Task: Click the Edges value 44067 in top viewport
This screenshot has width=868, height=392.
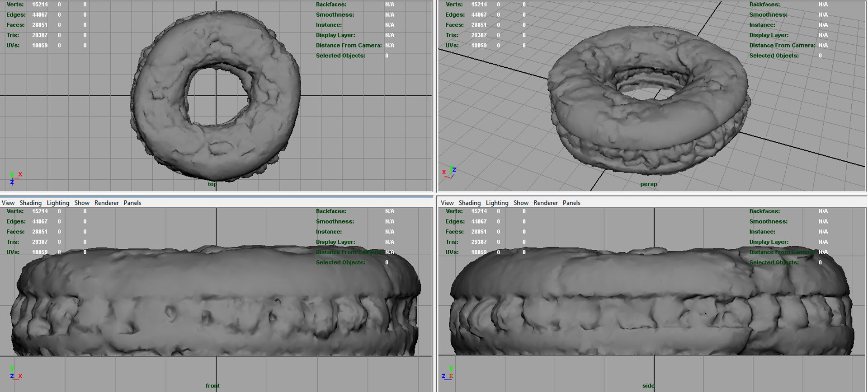Action: [40, 15]
